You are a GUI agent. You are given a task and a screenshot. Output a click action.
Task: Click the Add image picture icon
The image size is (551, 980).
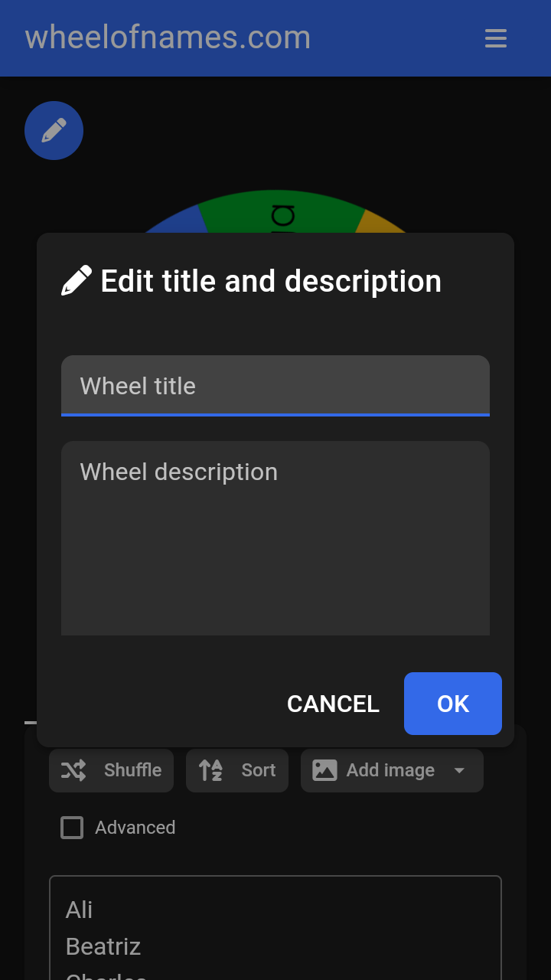324,770
